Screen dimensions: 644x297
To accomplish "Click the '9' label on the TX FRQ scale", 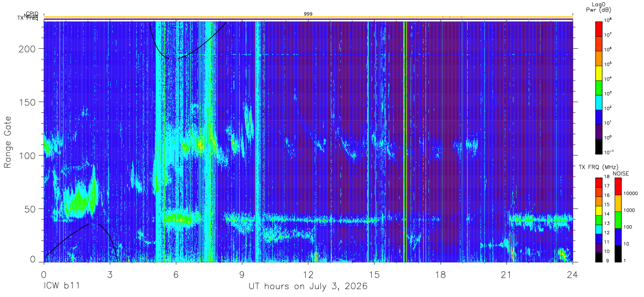I will point(607,261).
